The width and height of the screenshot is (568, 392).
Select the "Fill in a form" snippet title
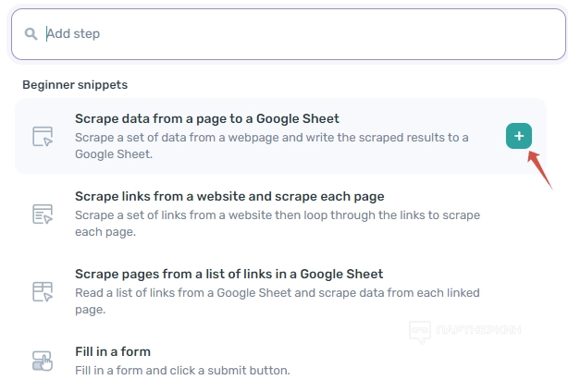112,351
